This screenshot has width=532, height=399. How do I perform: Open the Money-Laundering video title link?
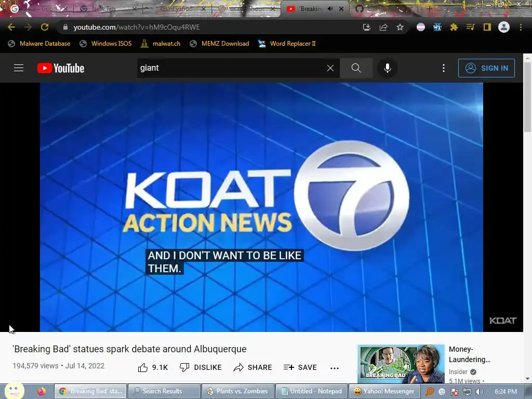[469, 354]
